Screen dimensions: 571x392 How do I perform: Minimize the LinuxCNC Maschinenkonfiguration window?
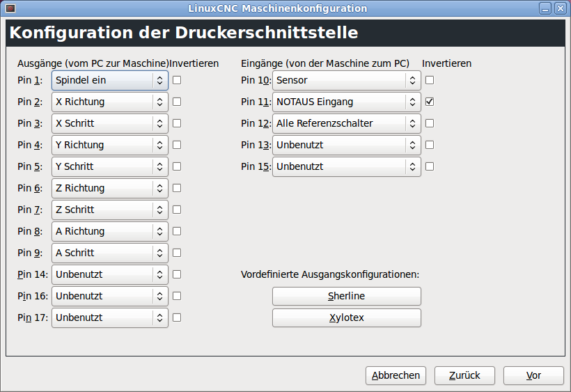pyautogui.click(x=545, y=8)
